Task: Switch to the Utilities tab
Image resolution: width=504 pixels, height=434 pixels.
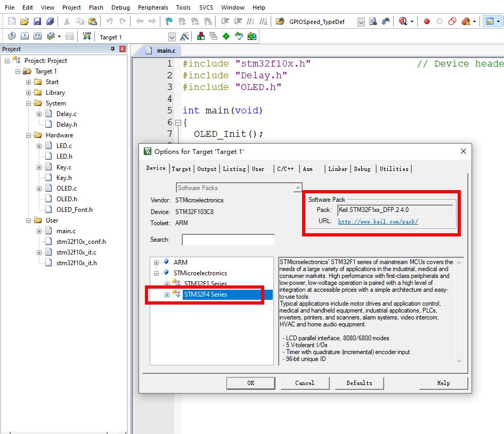Action: click(394, 169)
